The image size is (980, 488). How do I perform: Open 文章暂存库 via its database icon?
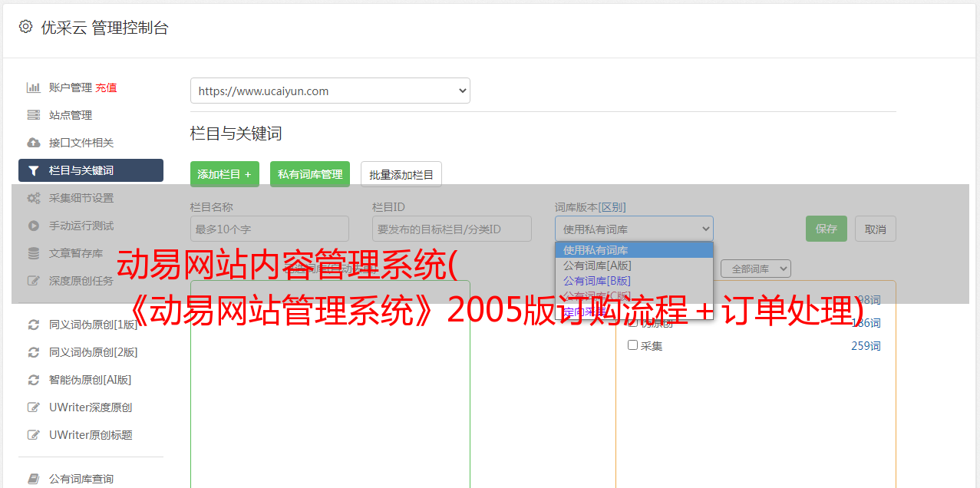[33, 253]
